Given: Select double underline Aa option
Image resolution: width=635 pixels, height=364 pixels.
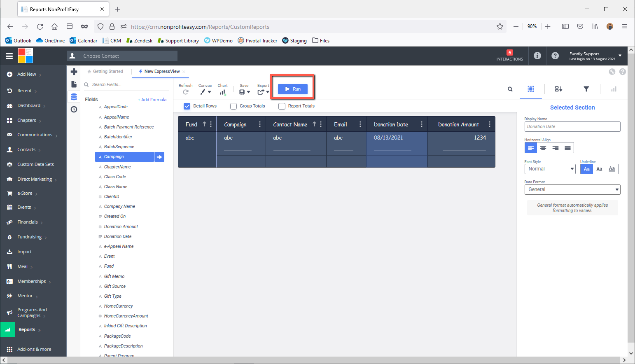Looking at the screenshot, I should (x=612, y=169).
